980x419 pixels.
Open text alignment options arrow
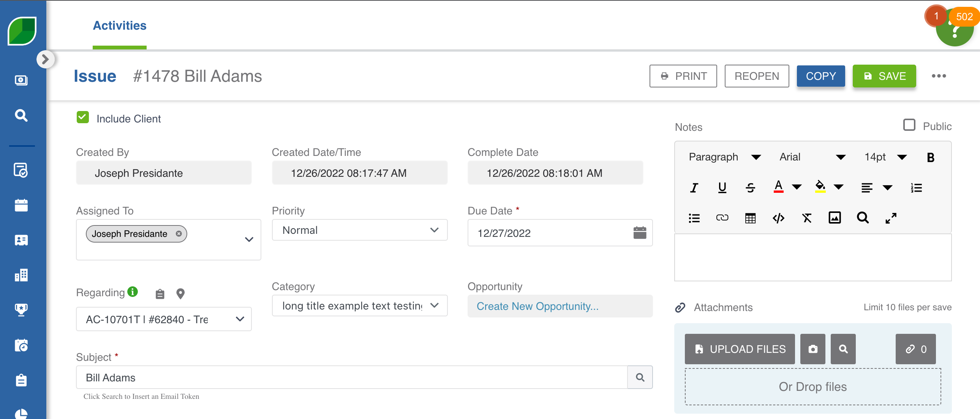point(887,187)
